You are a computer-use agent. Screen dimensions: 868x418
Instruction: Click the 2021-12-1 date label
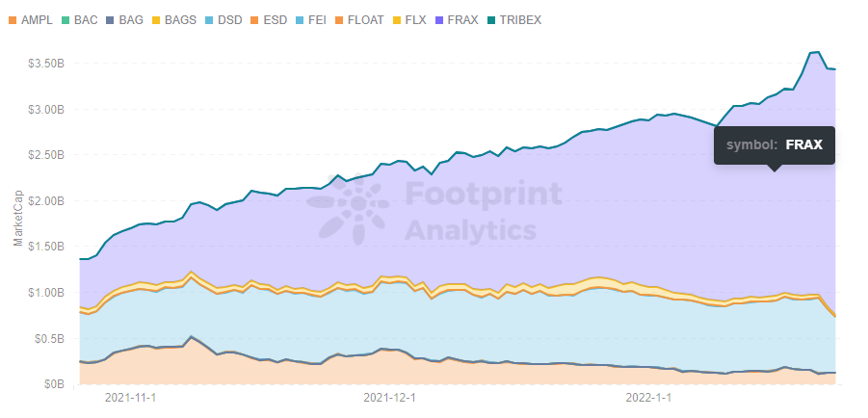click(389, 397)
